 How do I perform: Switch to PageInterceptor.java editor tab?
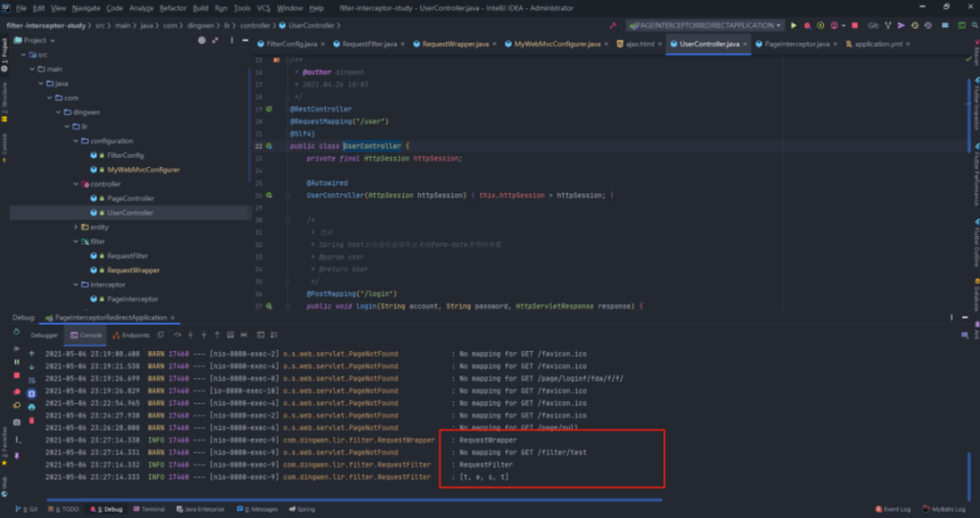[x=797, y=44]
